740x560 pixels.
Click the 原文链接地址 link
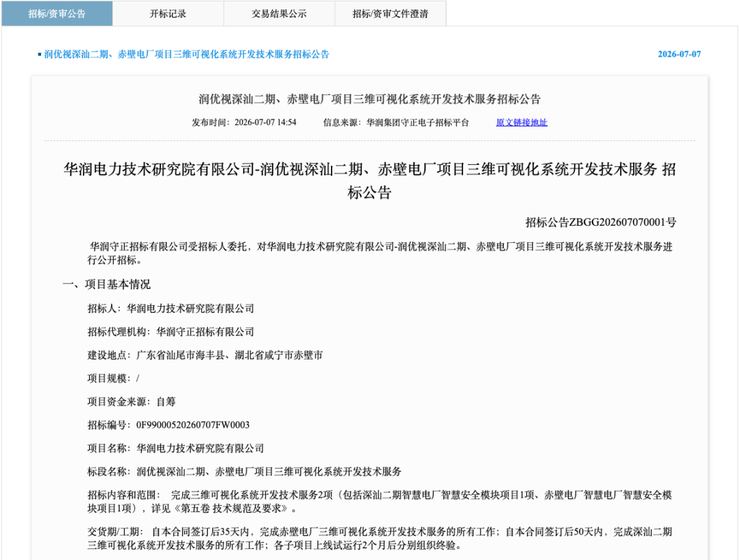[x=521, y=123]
